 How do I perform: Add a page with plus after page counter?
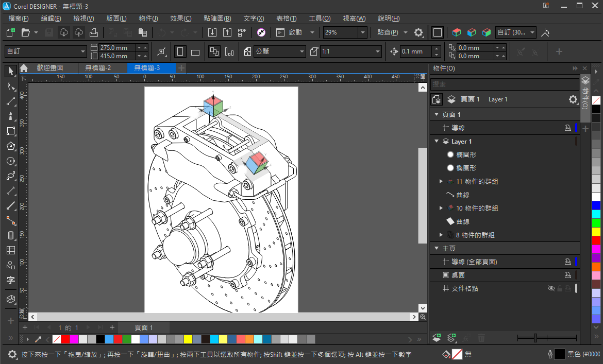tap(112, 327)
